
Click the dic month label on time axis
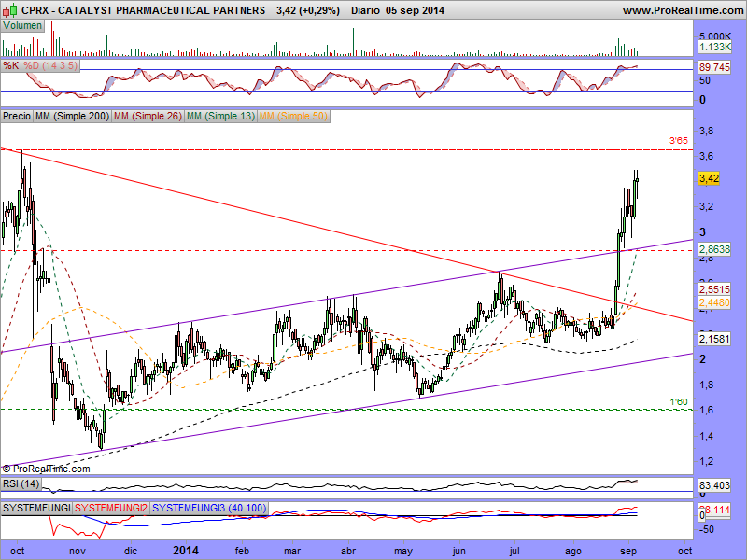tap(131, 551)
